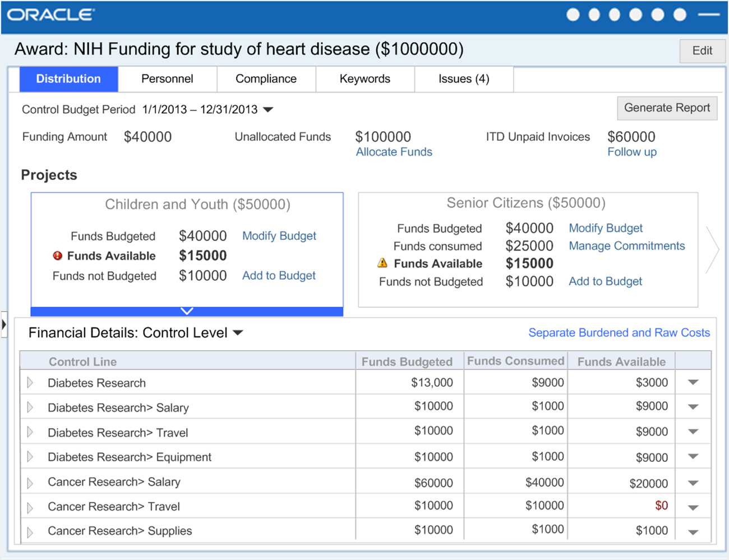Click the Allocate Funds link
The image size is (729, 560).
(394, 152)
